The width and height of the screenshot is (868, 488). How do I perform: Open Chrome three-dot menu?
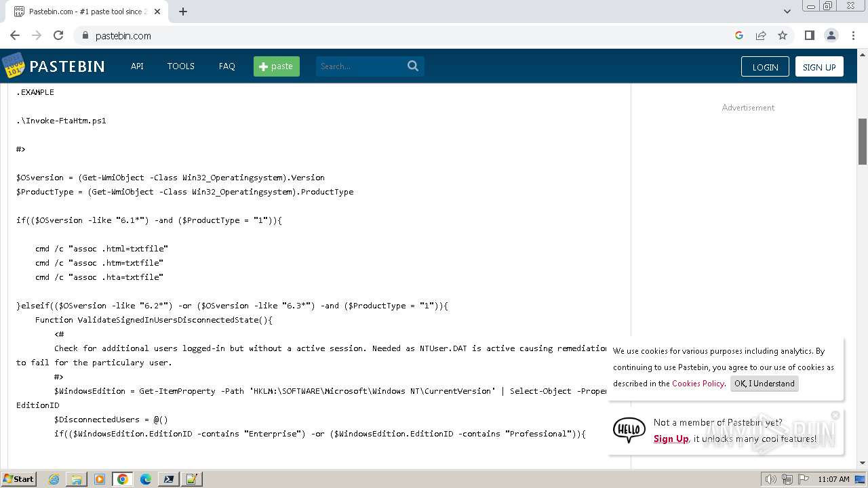[x=852, y=35]
